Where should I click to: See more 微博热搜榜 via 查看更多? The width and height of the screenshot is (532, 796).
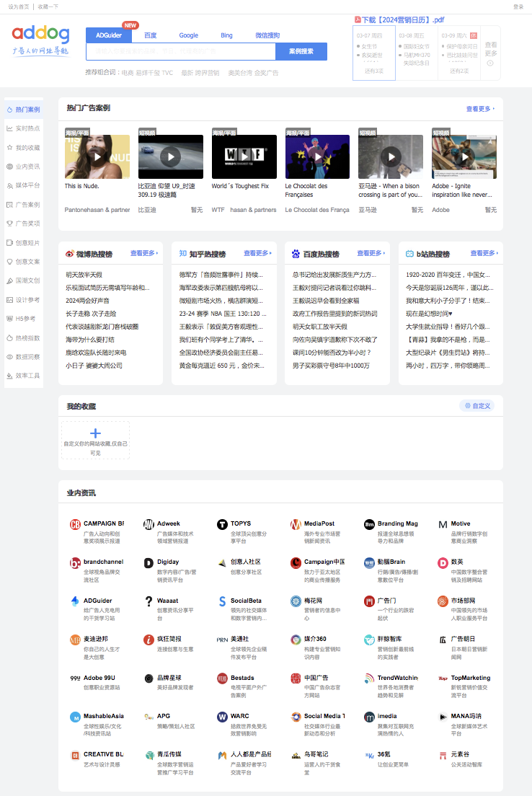[144, 253]
